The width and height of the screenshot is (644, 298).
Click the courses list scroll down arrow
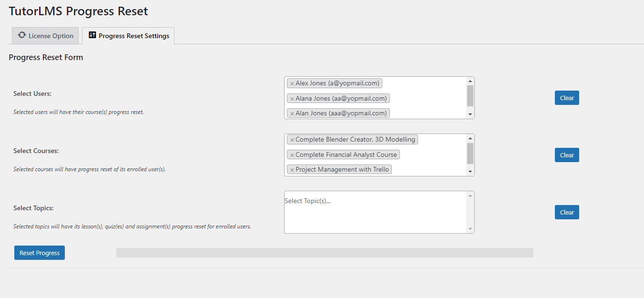click(x=470, y=172)
